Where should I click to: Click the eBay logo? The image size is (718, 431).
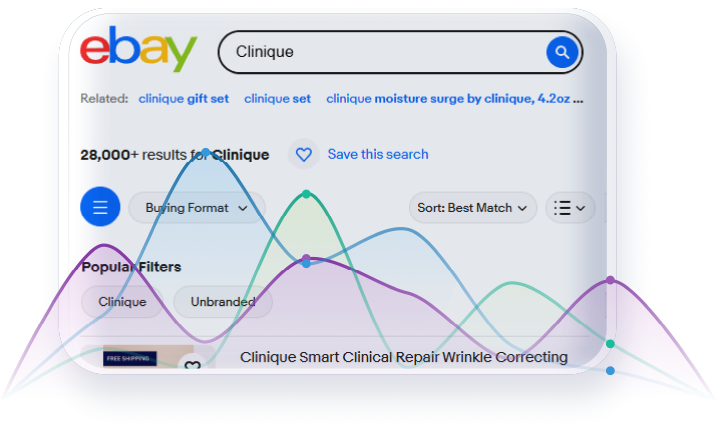click(x=139, y=49)
